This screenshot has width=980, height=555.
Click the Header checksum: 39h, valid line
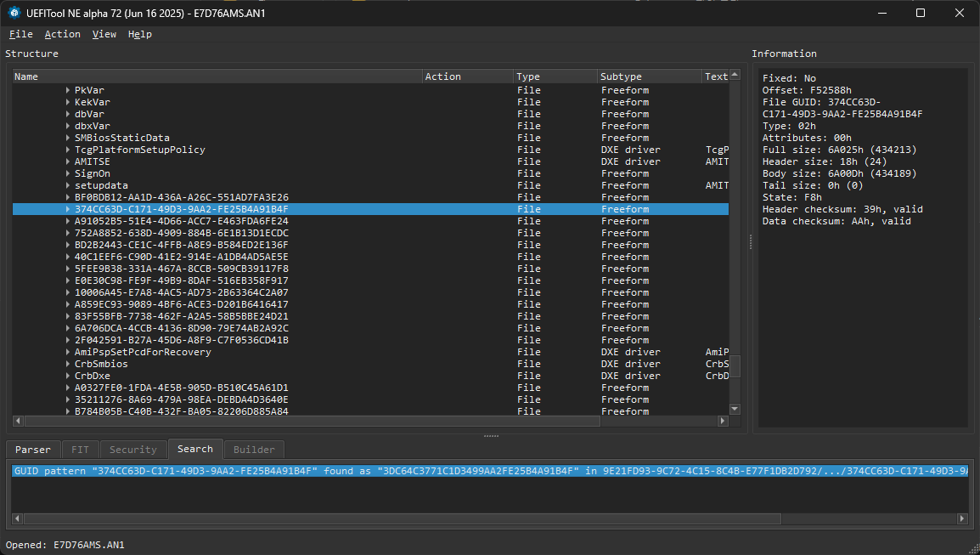pos(842,209)
